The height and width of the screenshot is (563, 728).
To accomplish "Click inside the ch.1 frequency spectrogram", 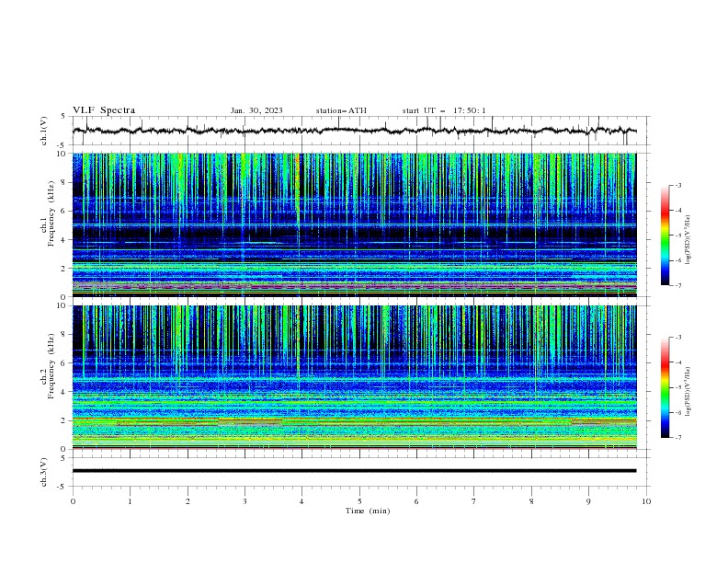I will pos(355,224).
